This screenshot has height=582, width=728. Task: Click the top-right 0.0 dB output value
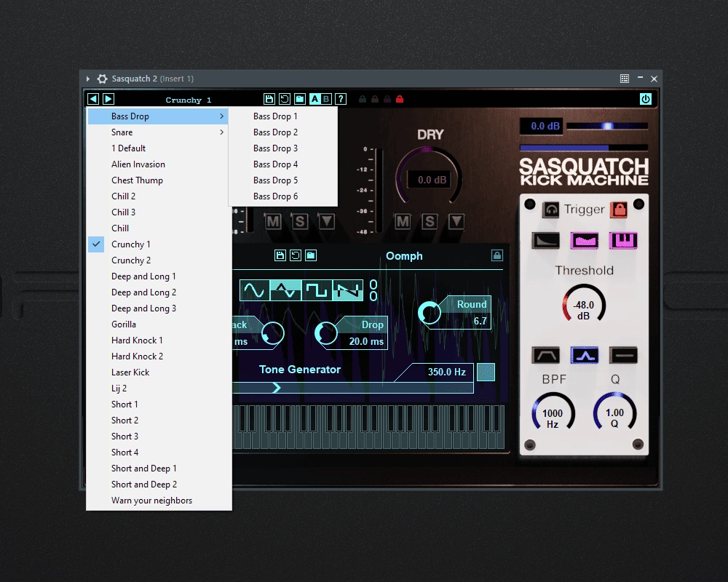point(542,127)
